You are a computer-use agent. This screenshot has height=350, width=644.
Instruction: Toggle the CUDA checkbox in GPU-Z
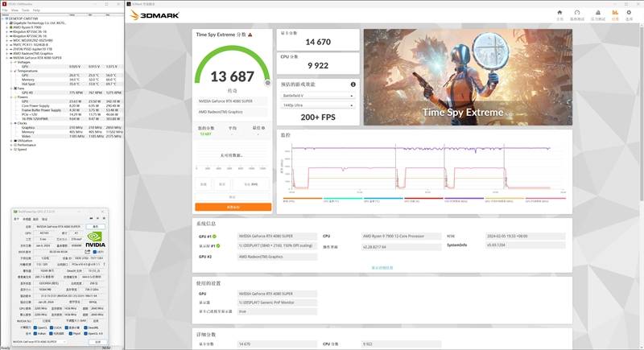click(x=52, y=327)
